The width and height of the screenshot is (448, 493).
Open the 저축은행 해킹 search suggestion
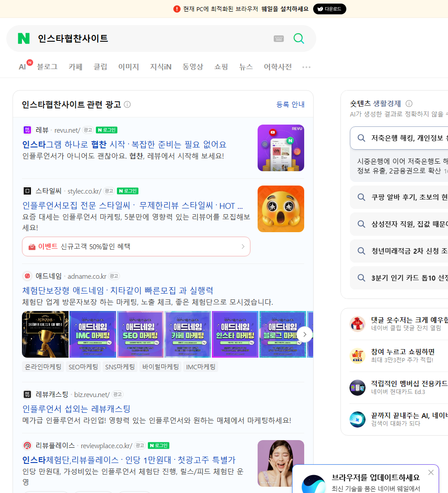click(x=399, y=138)
